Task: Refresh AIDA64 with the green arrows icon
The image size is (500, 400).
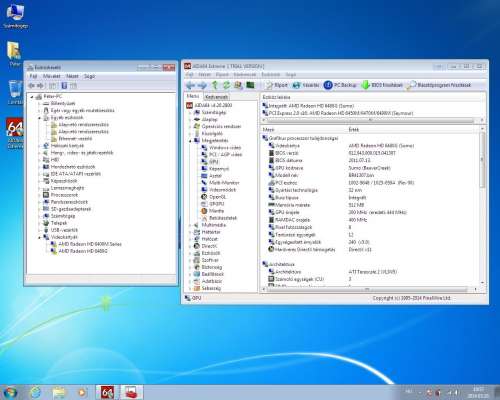Action: point(226,85)
